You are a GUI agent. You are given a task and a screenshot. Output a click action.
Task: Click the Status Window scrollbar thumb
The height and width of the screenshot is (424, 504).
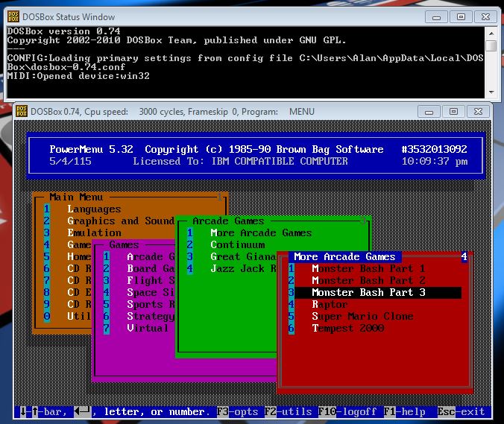tap(491, 45)
